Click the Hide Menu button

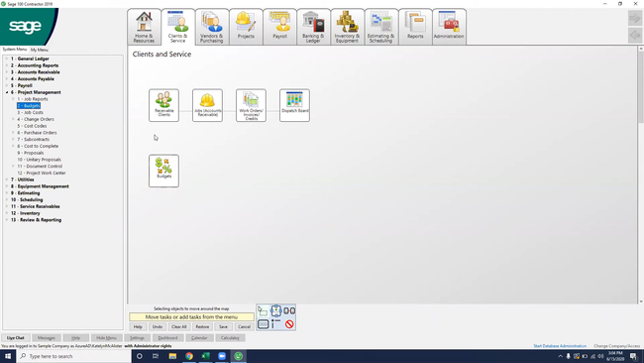(x=106, y=338)
